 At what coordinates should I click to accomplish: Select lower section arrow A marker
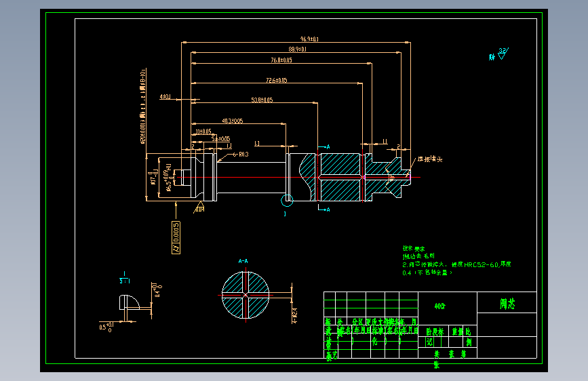coord(324,209)
